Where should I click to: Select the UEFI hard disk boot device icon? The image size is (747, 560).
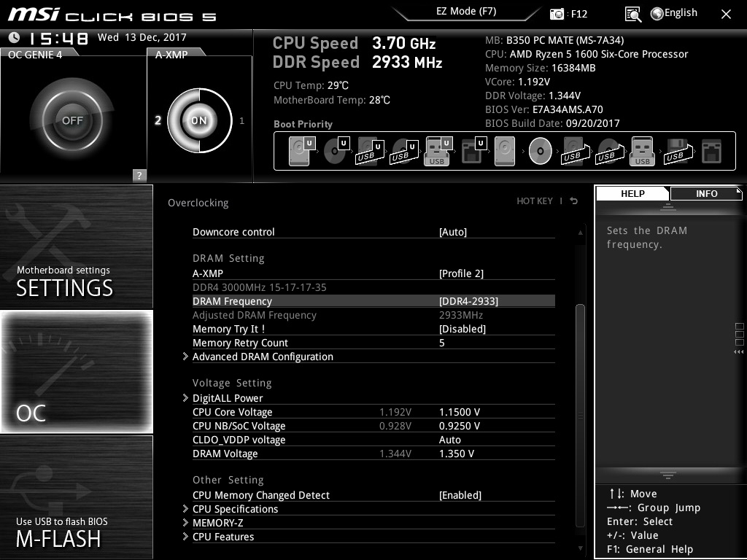tap(301, 151)
